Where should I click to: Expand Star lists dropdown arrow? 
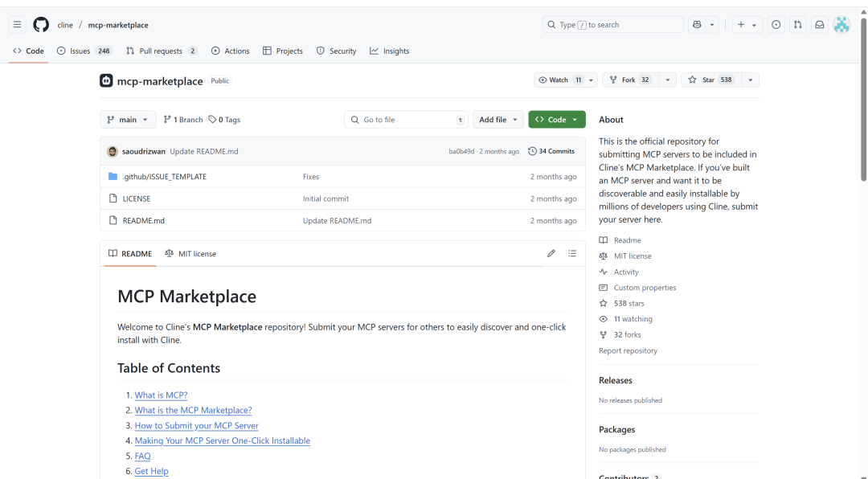pos(750,80)
